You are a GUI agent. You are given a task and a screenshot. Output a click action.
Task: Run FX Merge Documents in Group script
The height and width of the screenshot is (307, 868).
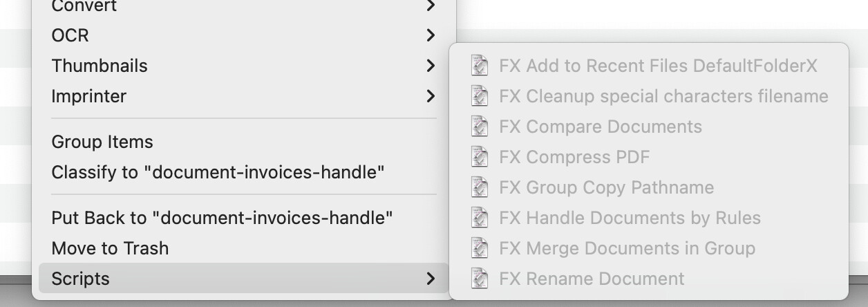(x=627, y=248)
